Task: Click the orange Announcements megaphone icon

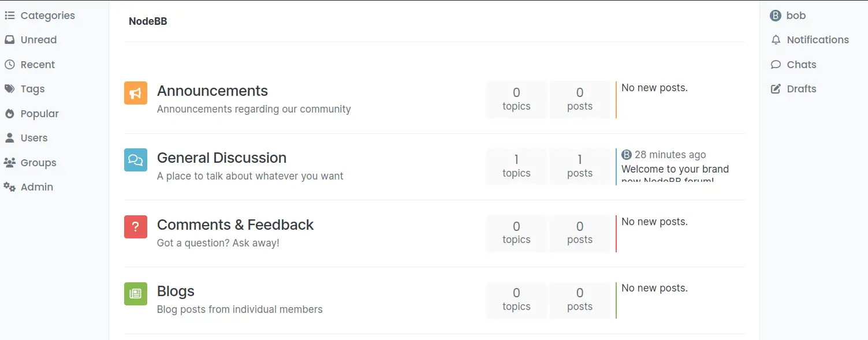Action: point(136,93)
